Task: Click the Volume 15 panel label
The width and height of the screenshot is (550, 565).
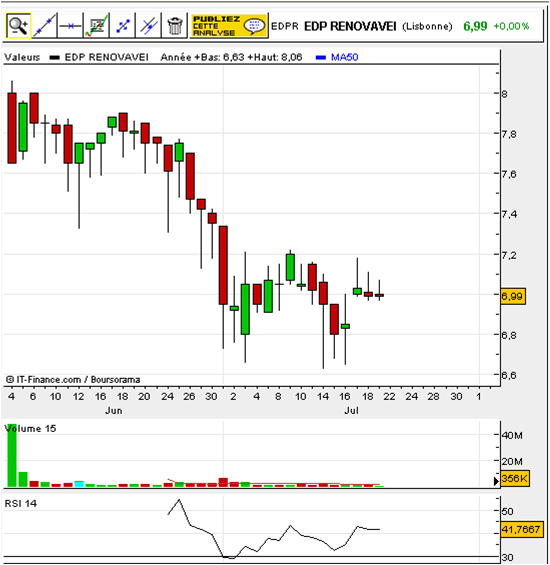Action: point(30,428)
